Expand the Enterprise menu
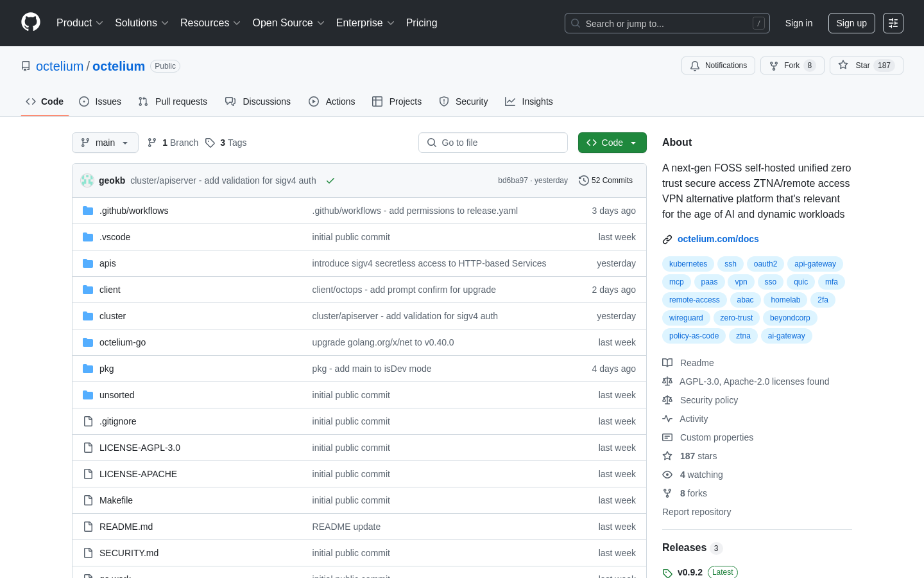The height and width of the screenshot is (578, 924). [x=365, y=23]
